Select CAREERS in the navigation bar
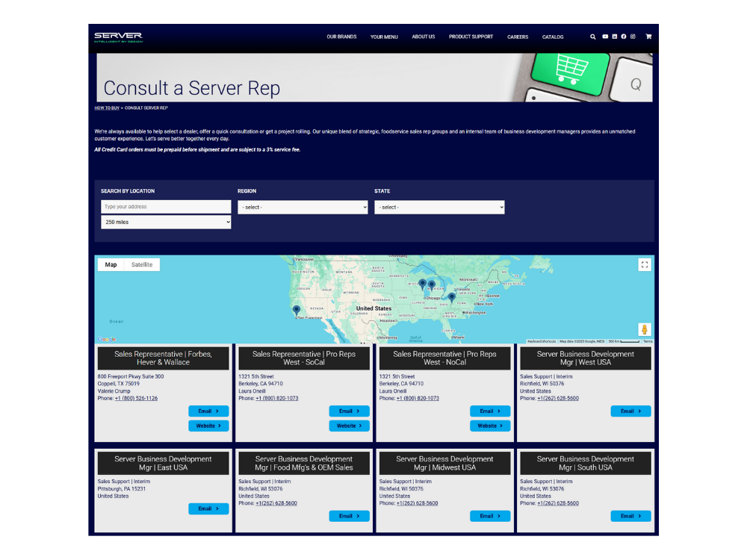 [518, 36]
